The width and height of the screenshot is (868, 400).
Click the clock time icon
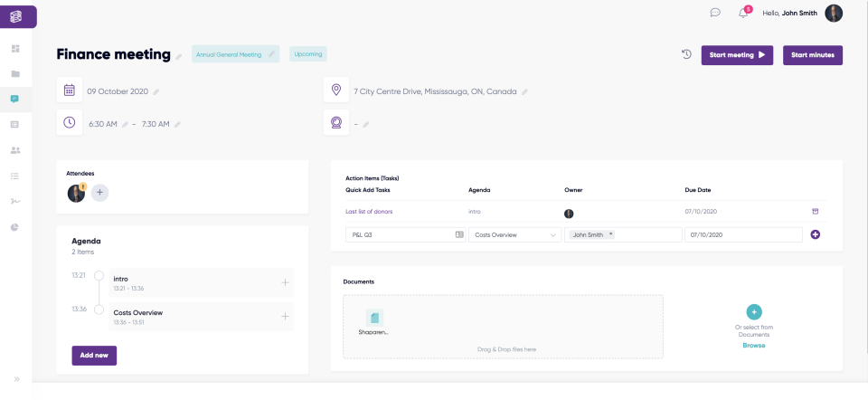coord(70,122)
